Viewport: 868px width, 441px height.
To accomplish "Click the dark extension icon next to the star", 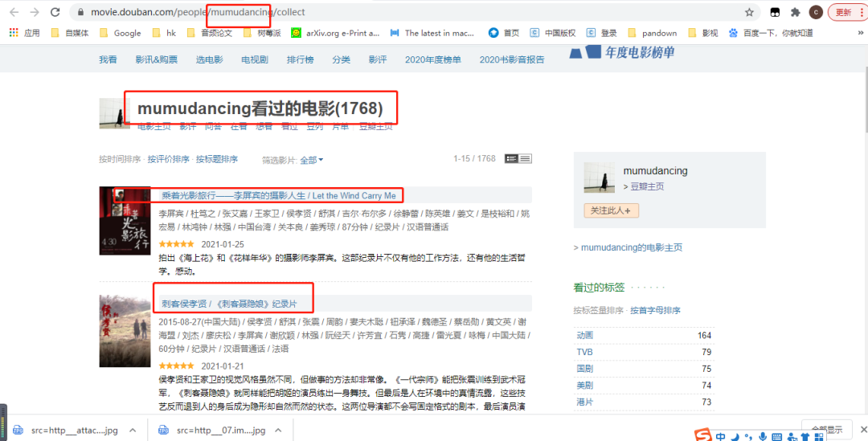I will pos(776,11).
